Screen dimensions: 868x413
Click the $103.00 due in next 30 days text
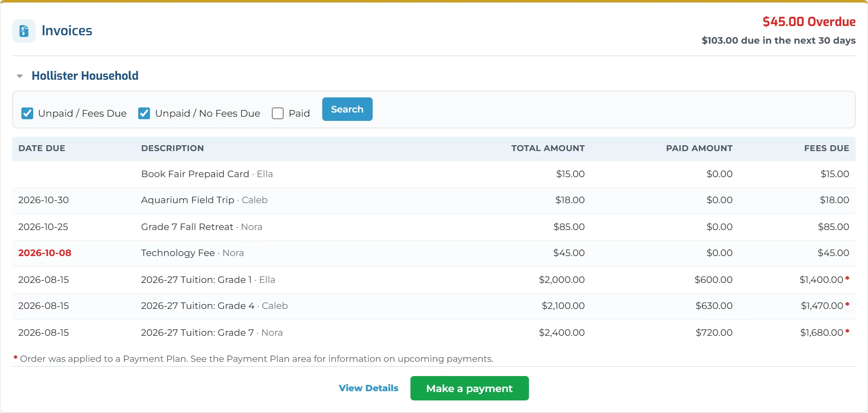point(778,41)
